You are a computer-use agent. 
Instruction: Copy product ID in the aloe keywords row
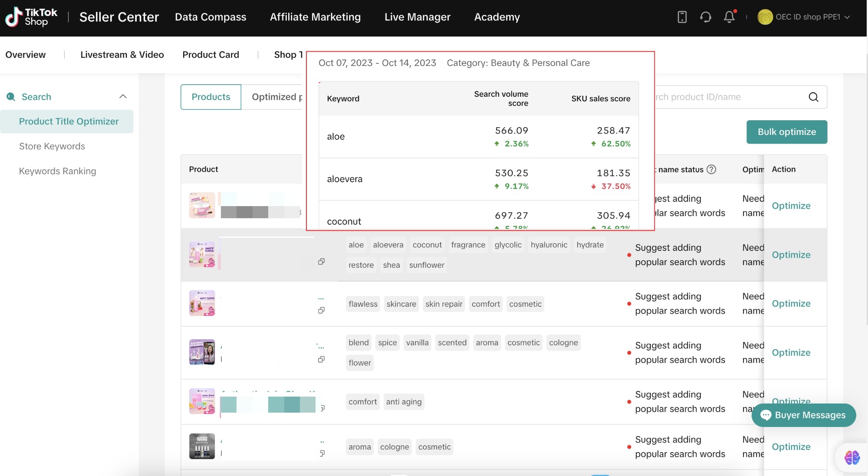pos(321,262)
